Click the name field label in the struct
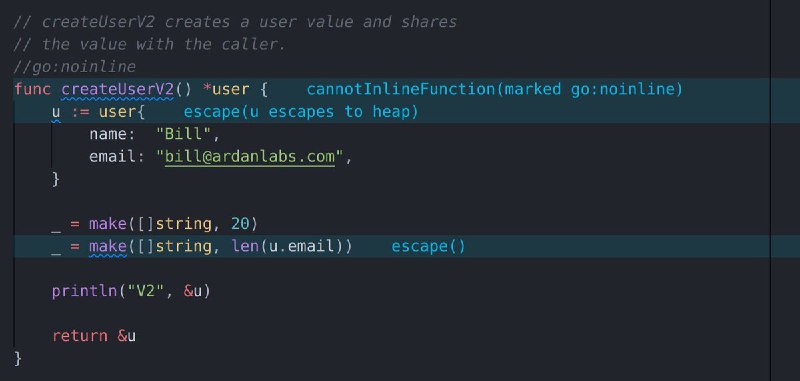Viewport: 800px width, 381px height. point(108,134)
